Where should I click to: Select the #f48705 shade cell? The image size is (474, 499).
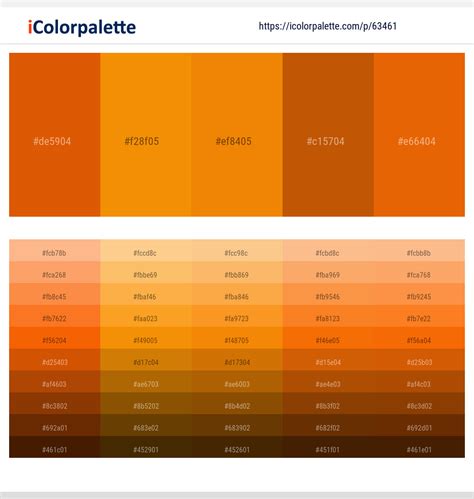[x=237, y=338]
